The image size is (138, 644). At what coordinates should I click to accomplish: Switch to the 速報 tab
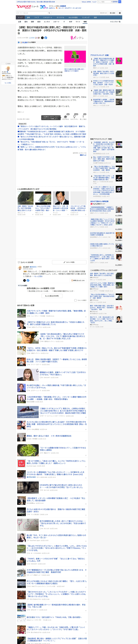(28, 17)
